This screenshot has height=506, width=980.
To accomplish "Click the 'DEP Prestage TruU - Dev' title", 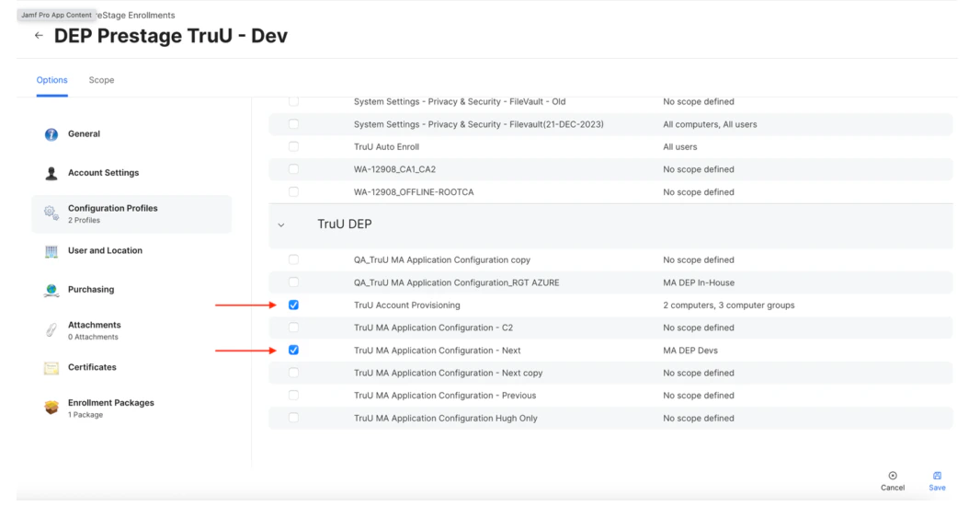I will pyautogui.click(x=171, y=36).
